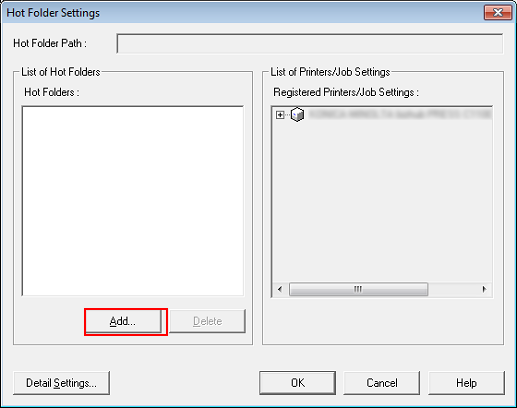Click the Add... button
The width and height of the screenshot is (517, 408).
[x=123, y=321]
